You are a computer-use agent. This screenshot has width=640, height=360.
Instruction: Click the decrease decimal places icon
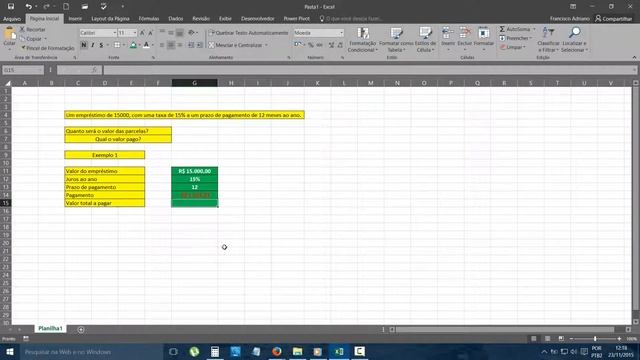pyautogui.click(x=340, y=45)
